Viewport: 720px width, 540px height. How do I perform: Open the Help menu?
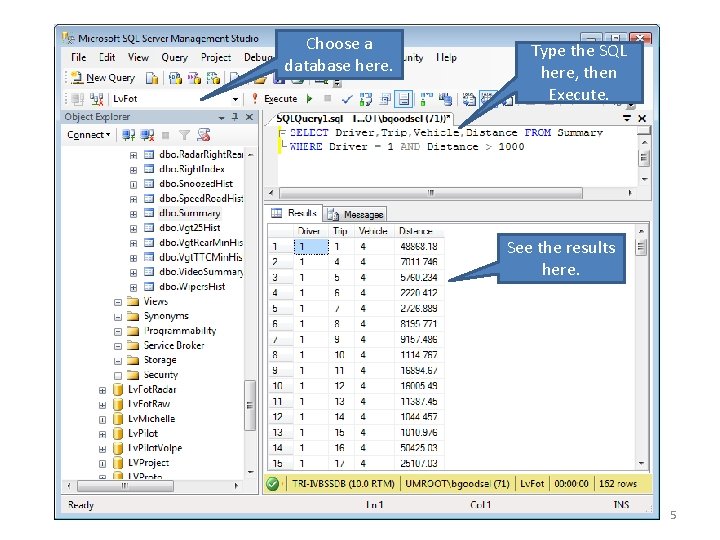pyautogui.click(x=446, y=57)
